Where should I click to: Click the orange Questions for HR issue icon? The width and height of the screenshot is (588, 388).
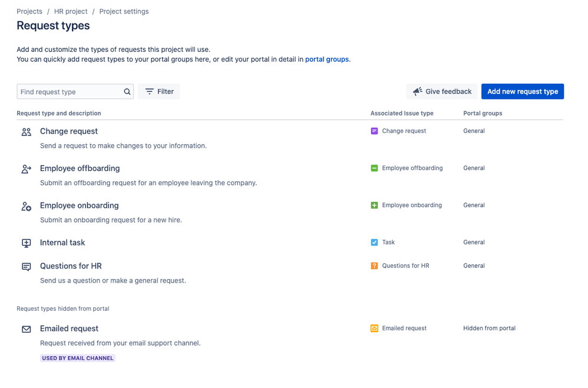(374, 266)
